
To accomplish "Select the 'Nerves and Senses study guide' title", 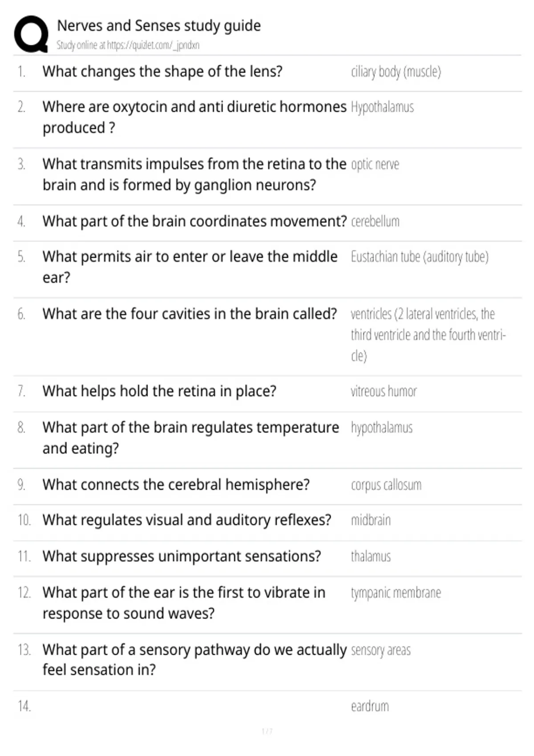I will pos(159,26).
